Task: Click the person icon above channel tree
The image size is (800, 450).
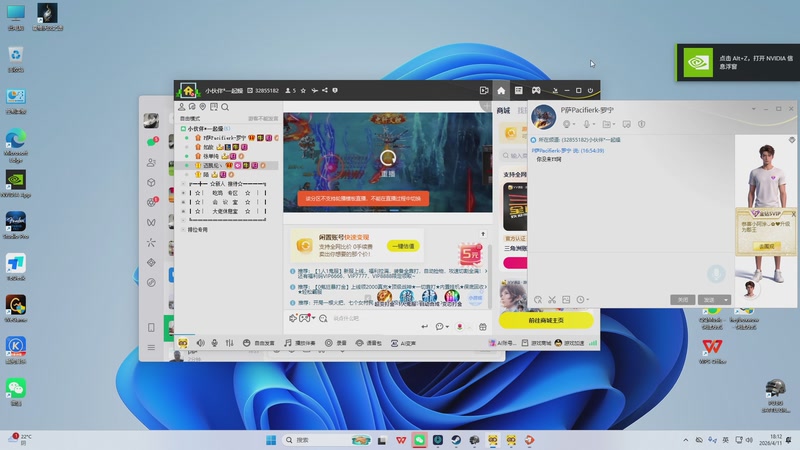Action: (x=182, y=107)
